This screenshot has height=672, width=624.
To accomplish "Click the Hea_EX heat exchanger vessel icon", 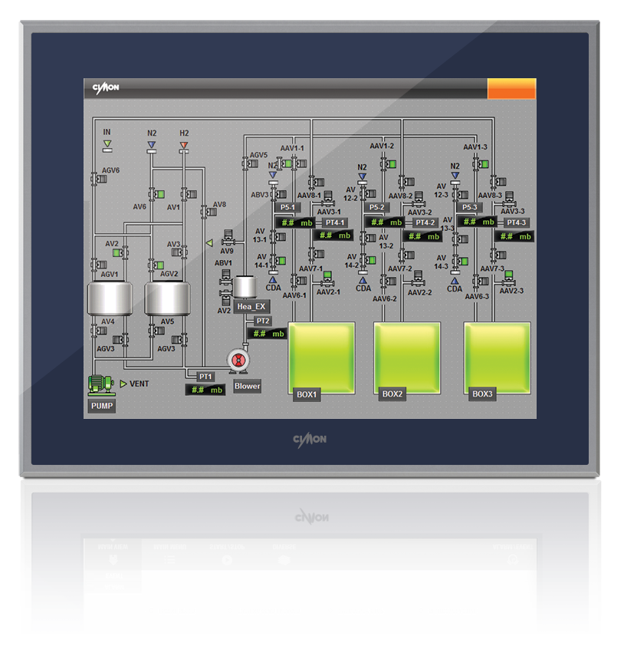I will [245, 288].
